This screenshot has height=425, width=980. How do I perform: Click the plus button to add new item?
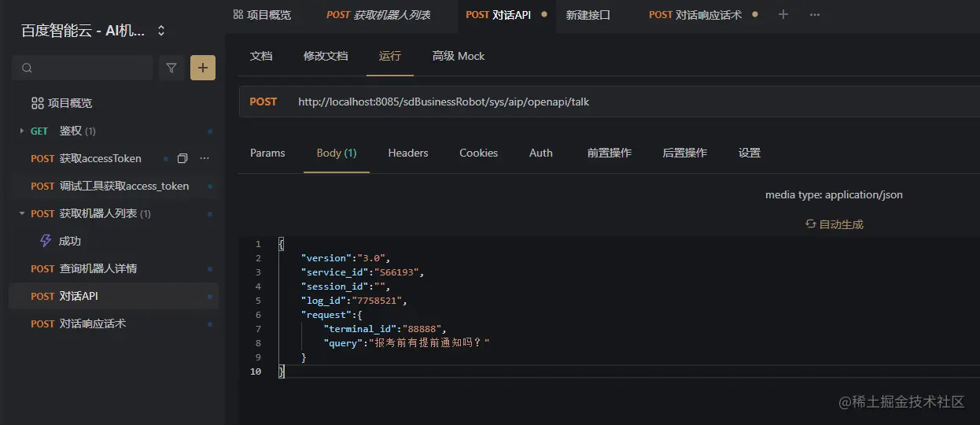pyautogui.click(x=203, y=68)
